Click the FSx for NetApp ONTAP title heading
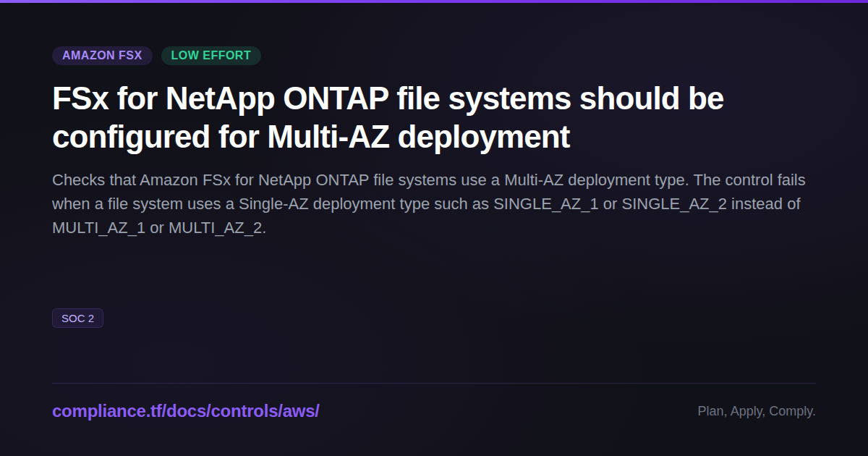Image resolution: width=868 pixels, height=456 pixels. 388,117
